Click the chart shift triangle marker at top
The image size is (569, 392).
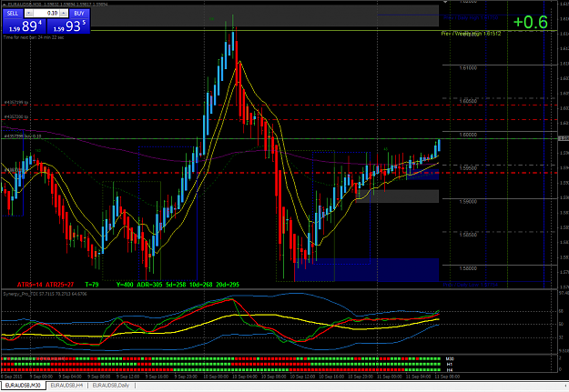click(x=445, y=2)
